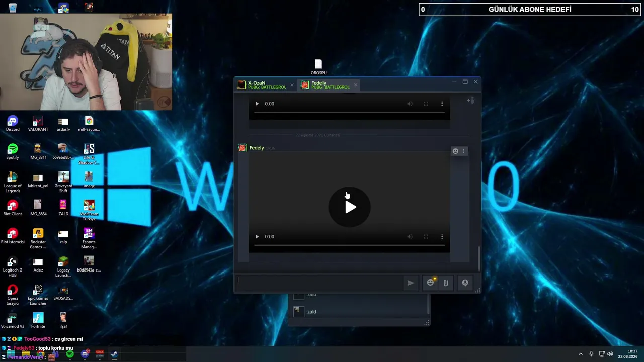Click the add friend to chat icon
The image size is (644, 362).
(470, 101)
